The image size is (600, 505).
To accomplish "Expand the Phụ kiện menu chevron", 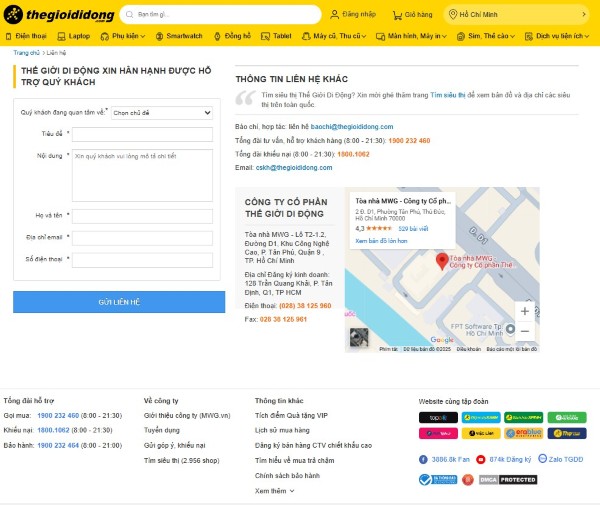I will tap(143, 36).
